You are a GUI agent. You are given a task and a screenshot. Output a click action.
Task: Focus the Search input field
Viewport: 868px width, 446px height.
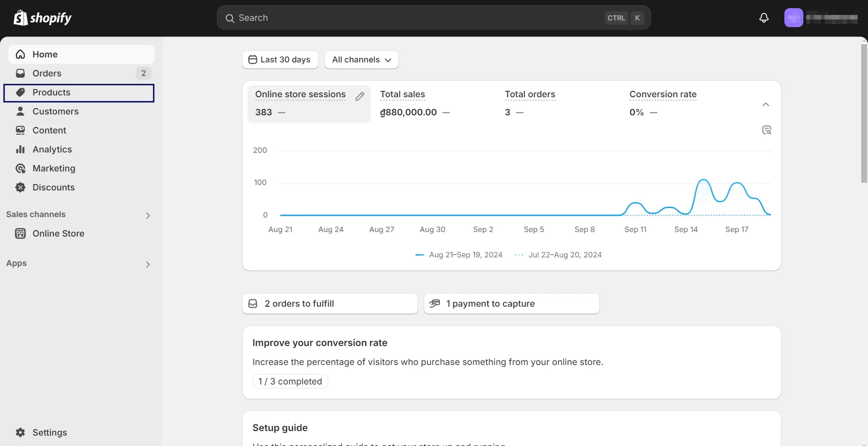click(x=434, y=18)
